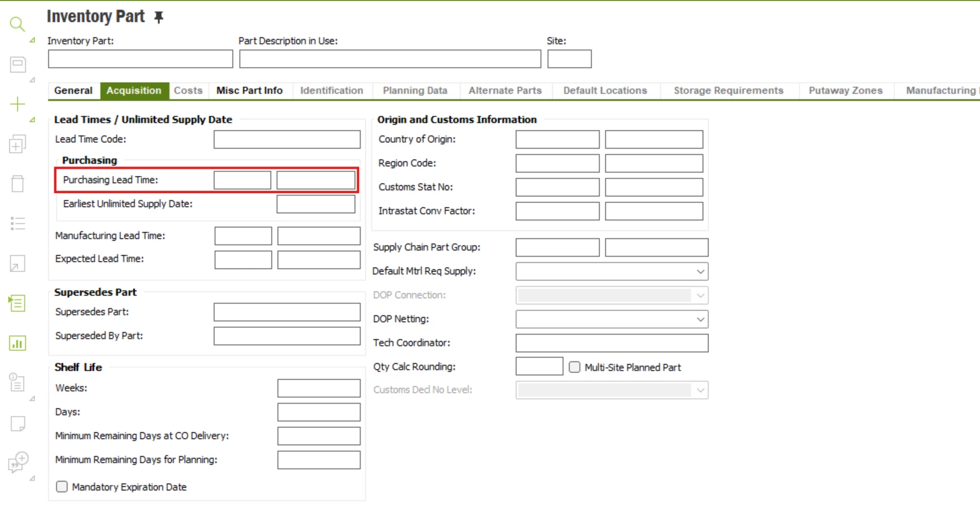Expand the small arrow under Save icon
Image resolution: width=980 pixels, height=510 pixels.
click(32, 80)
